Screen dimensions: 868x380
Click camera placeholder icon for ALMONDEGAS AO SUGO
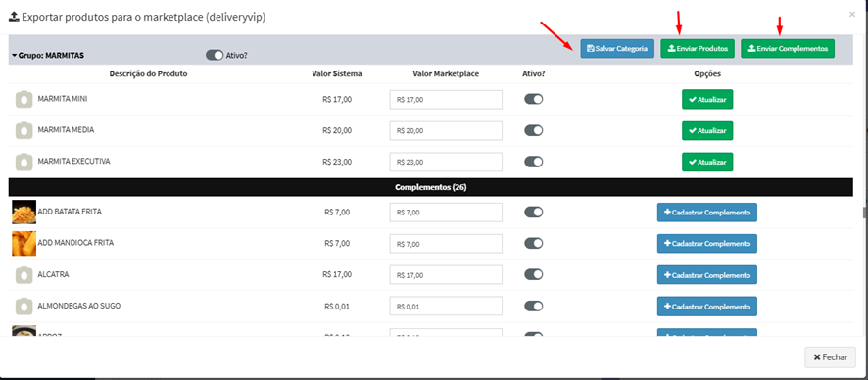pos(24,306)
